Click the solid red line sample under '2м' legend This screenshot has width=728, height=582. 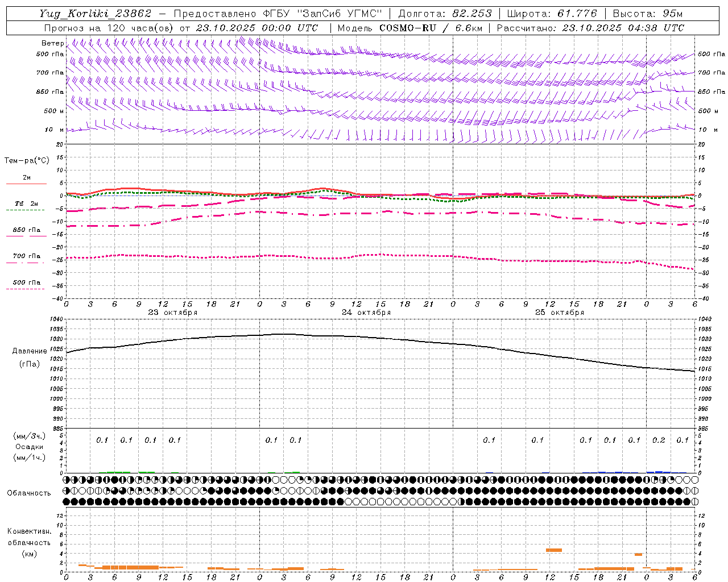[26, 184]
